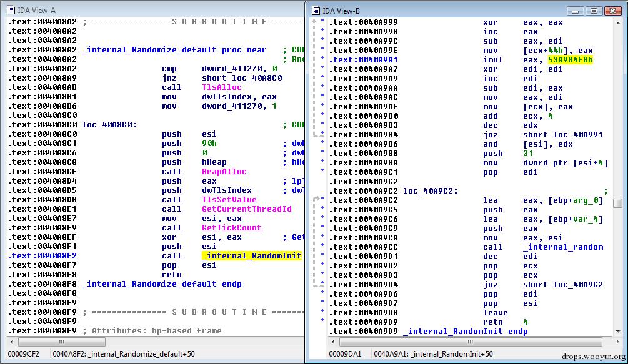The width and height of the screenshot is (628, 364).
Task: Follow the TlsAlloc call target
Action: [221, 87]
